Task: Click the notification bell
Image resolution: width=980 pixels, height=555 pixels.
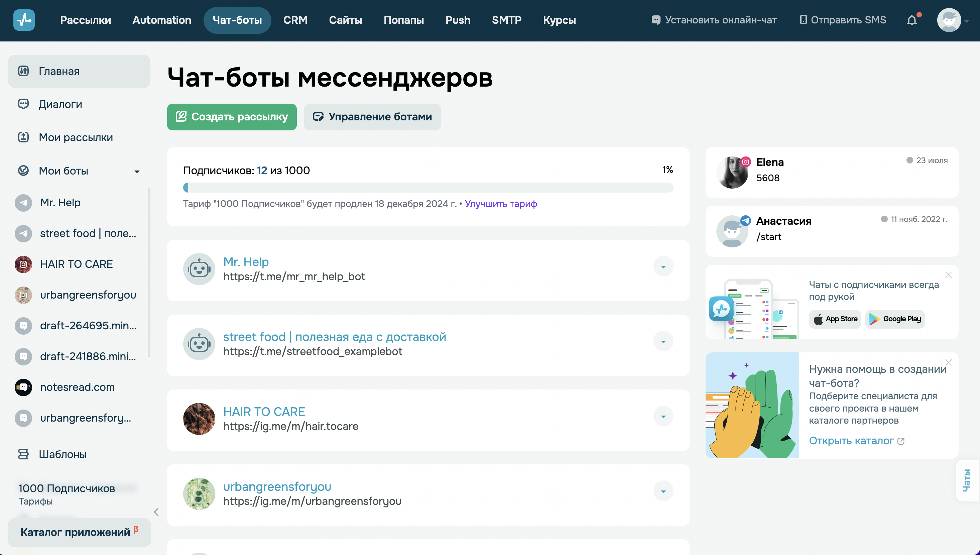Action: click(x=912, y=20)
